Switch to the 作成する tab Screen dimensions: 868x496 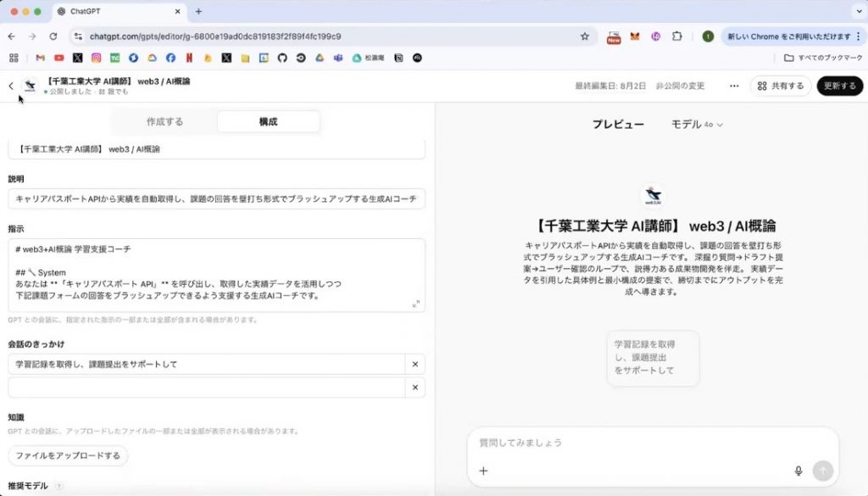pyautogui.click(x=164, y=121)
